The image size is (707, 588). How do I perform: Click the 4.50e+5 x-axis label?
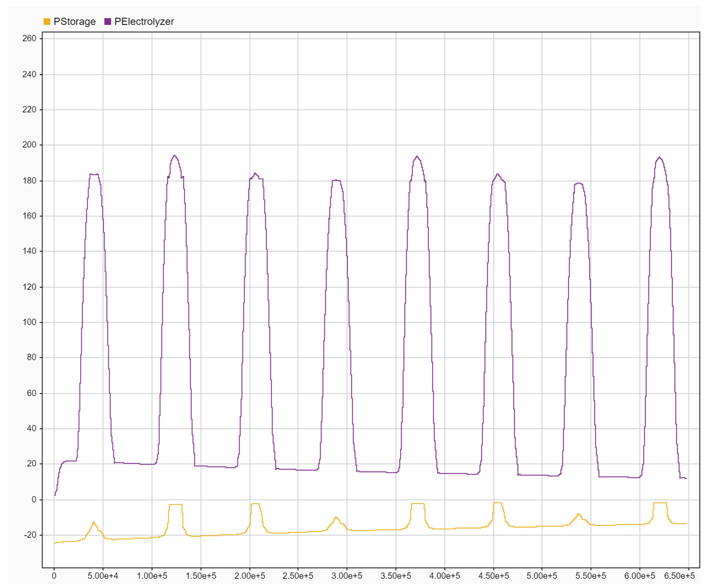494,576
